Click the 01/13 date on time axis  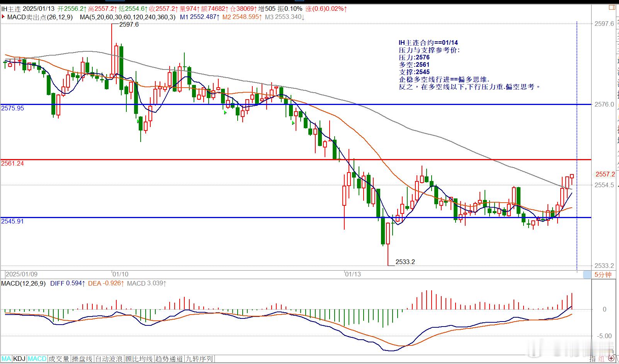click(x=353, y=274)
